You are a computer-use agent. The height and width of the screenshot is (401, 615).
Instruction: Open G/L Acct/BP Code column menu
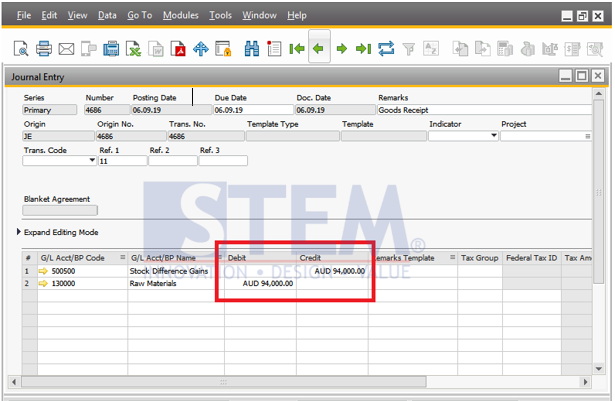click(122, 257)
